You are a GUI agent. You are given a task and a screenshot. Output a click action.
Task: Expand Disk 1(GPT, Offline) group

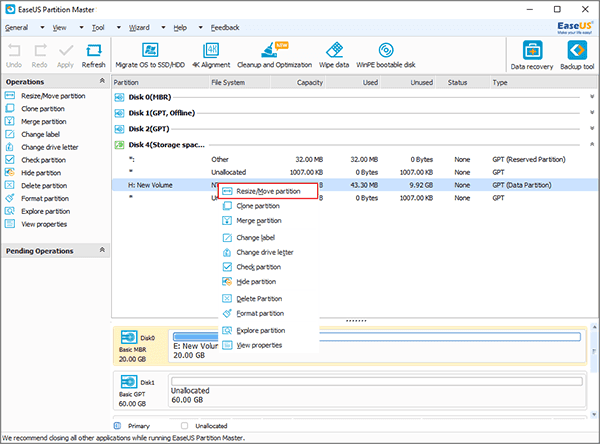pyautogui.click(x=592, y=113)
